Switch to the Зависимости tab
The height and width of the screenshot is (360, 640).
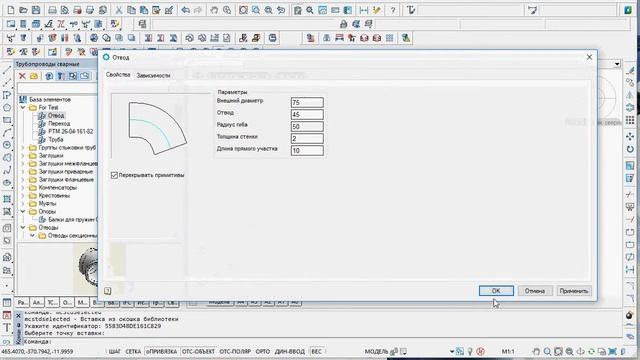coord(153,76)
